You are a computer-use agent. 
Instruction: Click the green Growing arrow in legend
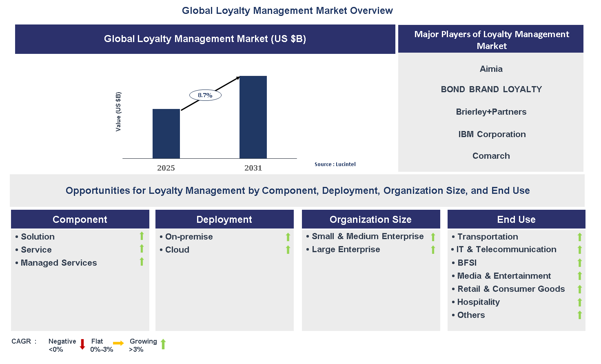tap(163, 344)
